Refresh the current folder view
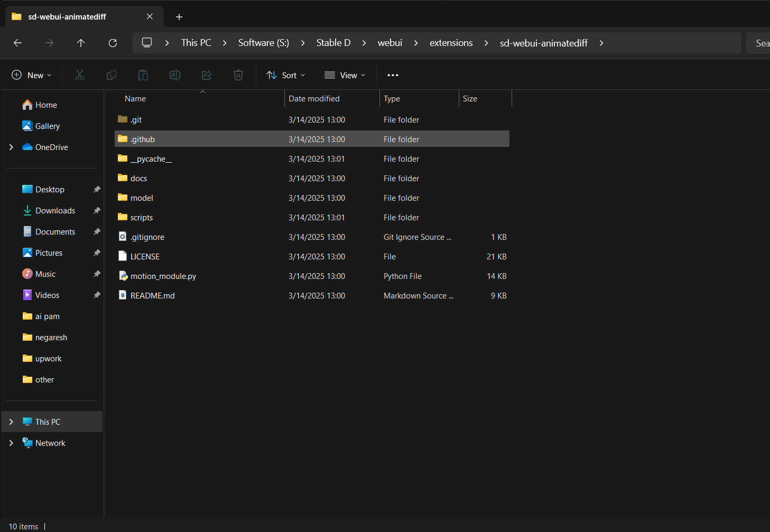The width and height of the screenshot is (770, 532). coord(113,43)
